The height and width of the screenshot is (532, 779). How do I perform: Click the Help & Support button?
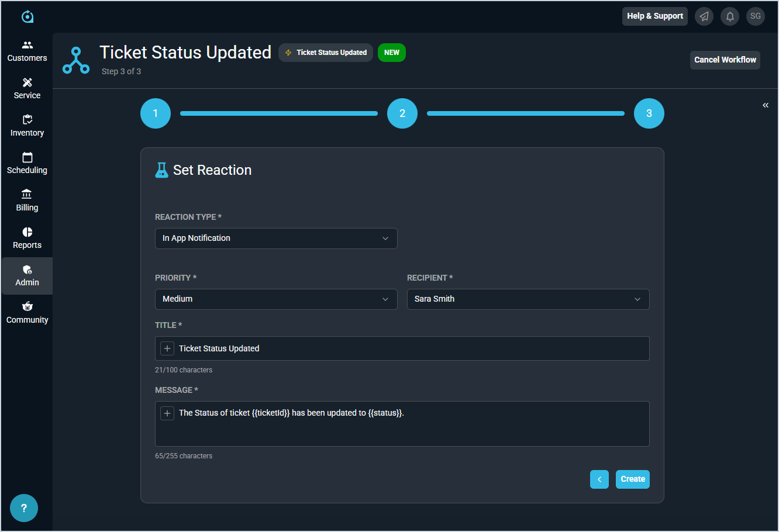655,16
